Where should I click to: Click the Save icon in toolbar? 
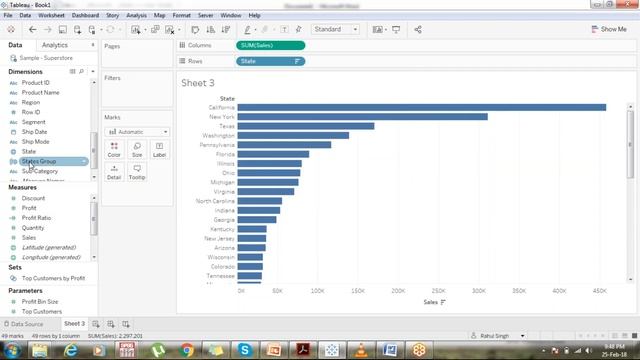[x=62, y=29]
